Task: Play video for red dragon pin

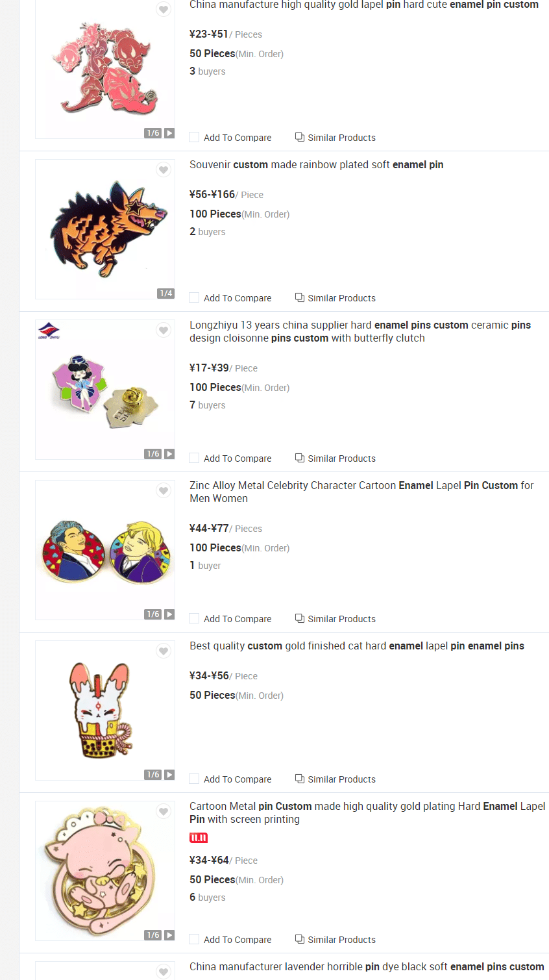Action: click(x=169, y=133)
